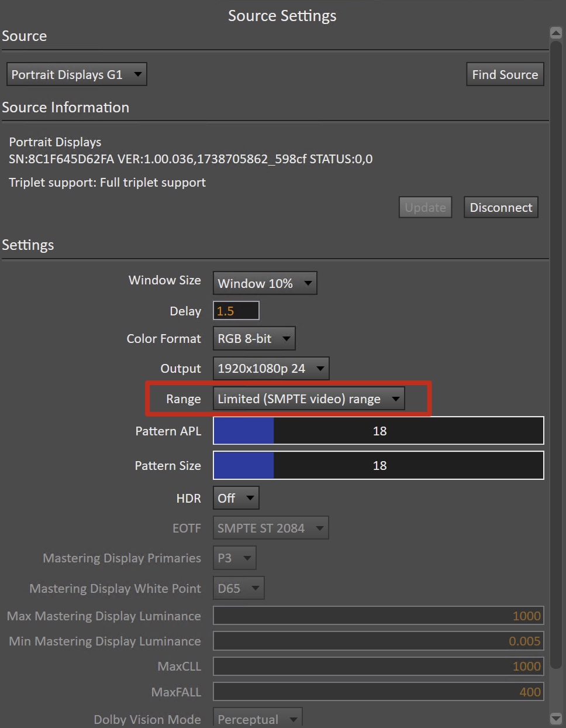Expand the Color Format RGB 8-bit dropdown
Image resolution: width=566 pixels, height=728 pixels.
coord(254,338)
